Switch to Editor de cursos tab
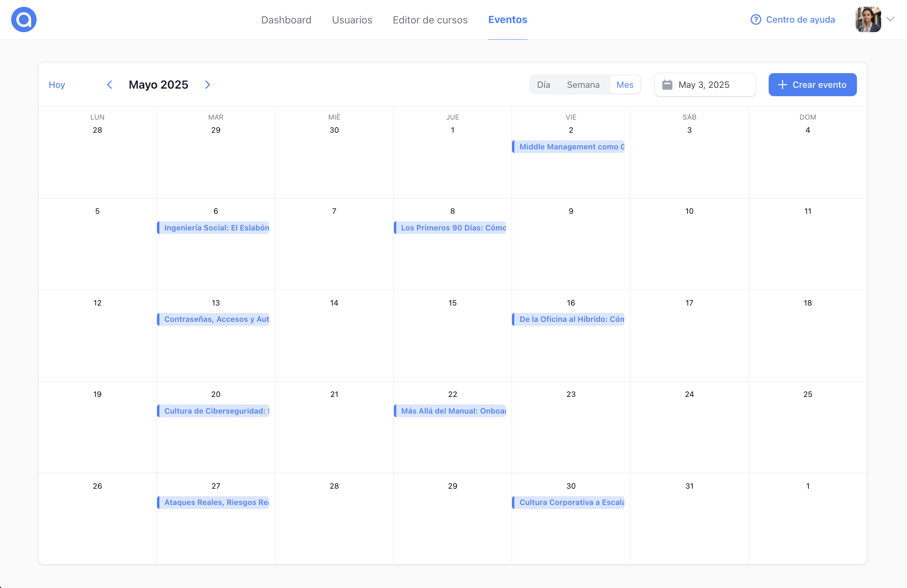Viewport: 907px width, 588px height. click(x=430, y=20)
